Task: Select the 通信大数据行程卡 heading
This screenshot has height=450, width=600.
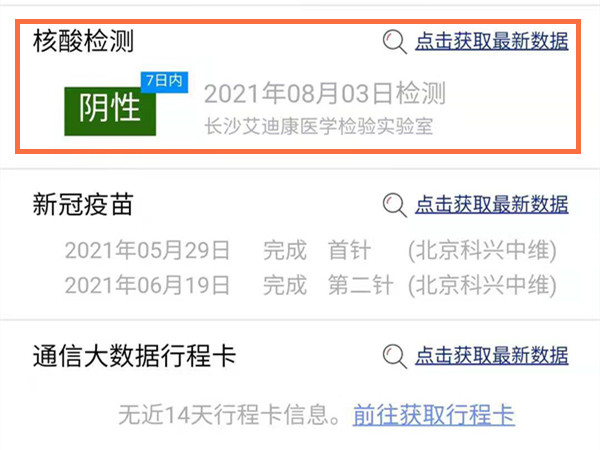Action: 134,356
